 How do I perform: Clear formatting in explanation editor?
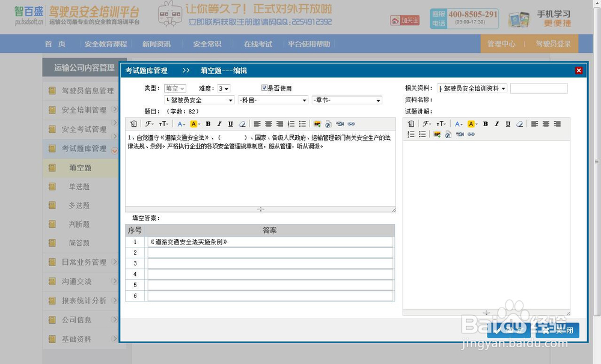[x=519, y=124]
